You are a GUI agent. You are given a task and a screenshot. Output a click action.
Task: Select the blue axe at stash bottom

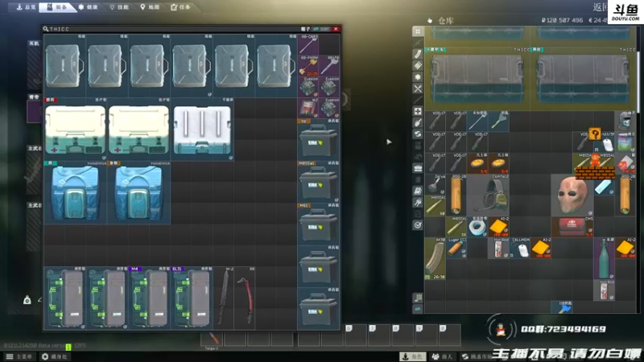(561, 306)
